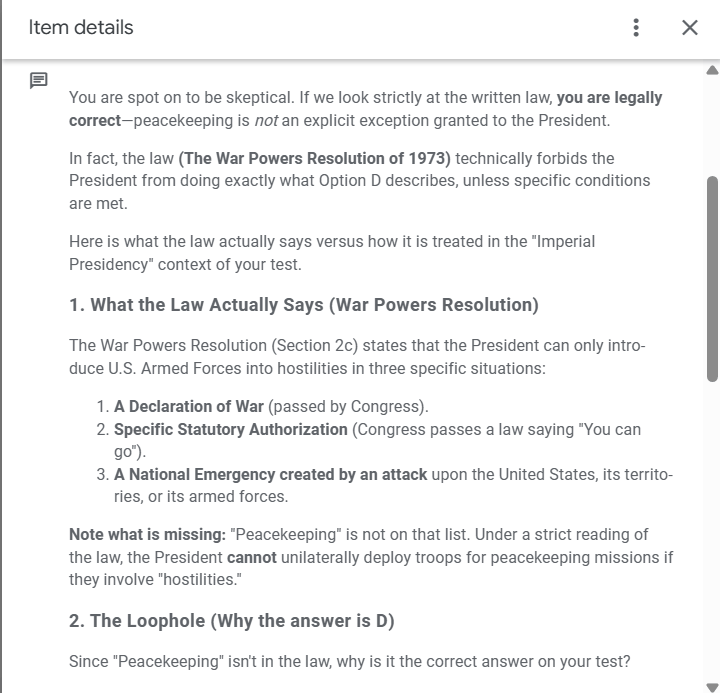Click the scroll up arrow
Viewport: 720px width, 693px height.
click(712, 70)
